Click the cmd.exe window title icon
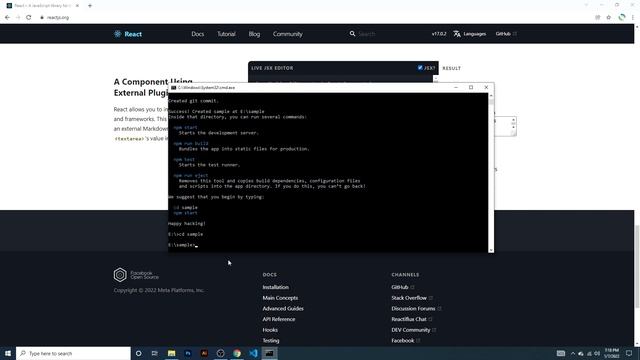The width and height of the screenshot is (640, 360). (173, 87)
